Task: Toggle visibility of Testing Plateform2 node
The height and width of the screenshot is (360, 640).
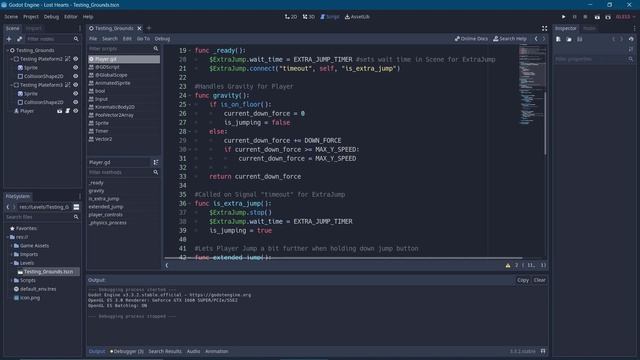Action: click(76, 59)
